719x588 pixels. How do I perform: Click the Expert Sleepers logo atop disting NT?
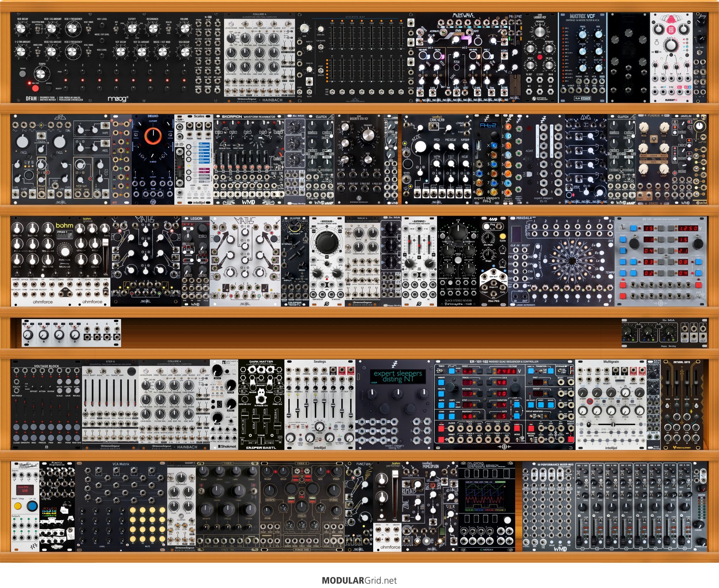click(x=394, y=364)
